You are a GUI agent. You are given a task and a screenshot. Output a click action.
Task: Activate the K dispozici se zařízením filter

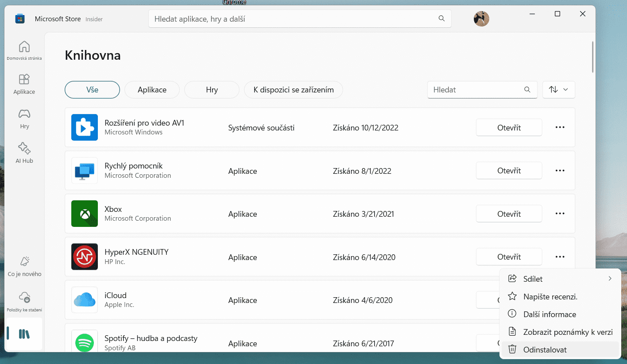click(293, 89)
